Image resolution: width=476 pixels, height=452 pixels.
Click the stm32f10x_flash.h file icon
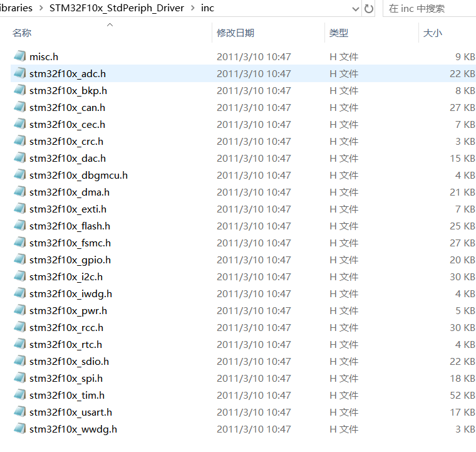pos(20,226)
